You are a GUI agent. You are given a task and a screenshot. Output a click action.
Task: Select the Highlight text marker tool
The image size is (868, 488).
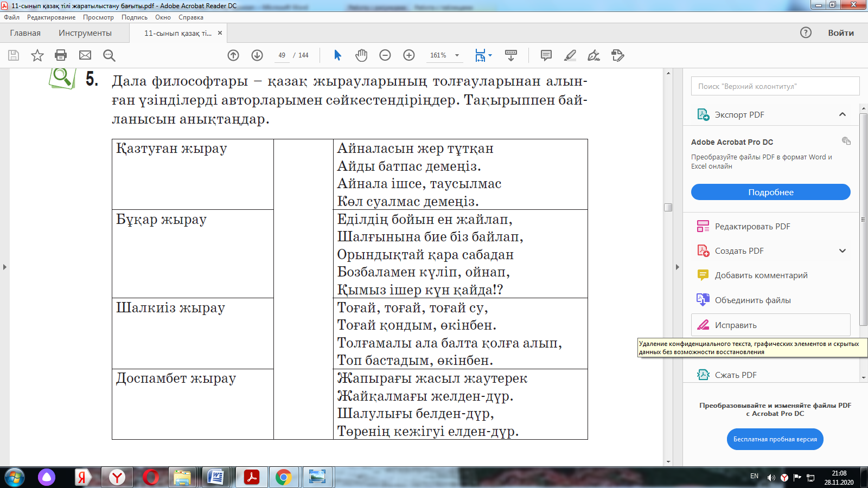click(570, 55)
